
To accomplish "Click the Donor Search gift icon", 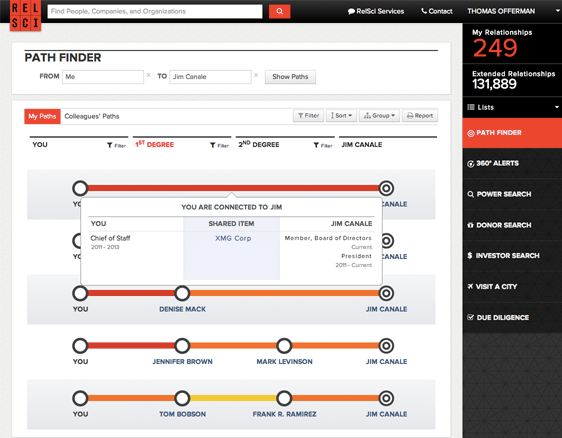I will [471, 225].
